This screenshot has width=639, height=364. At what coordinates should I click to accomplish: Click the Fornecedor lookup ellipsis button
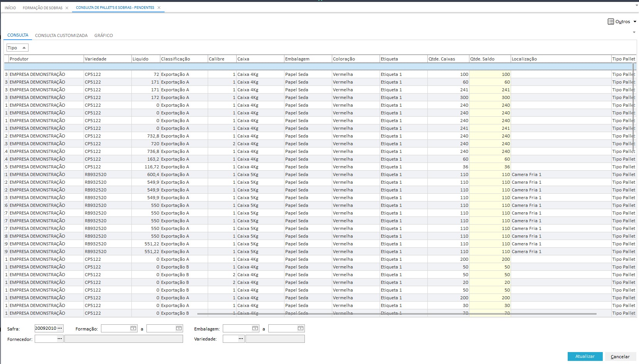tap(60, 339)
